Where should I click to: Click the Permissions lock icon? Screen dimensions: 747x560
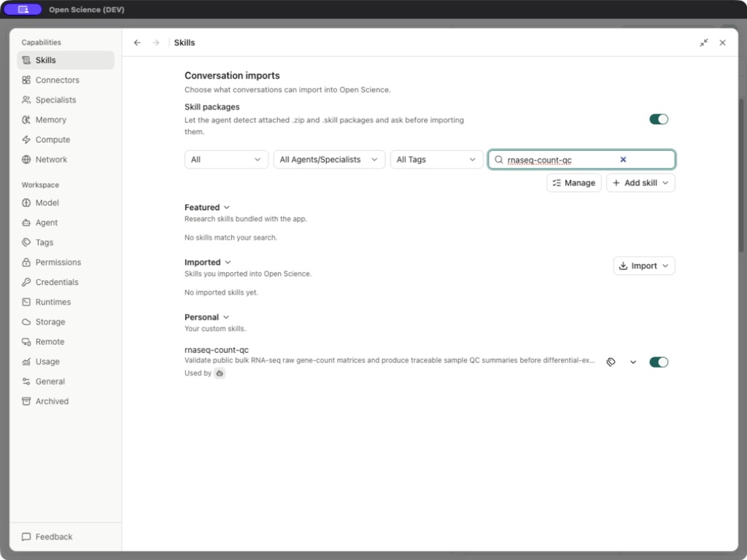click(x=26, y=262)
